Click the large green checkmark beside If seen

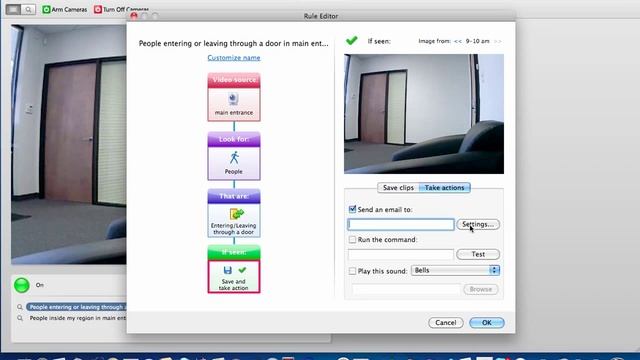351,40
